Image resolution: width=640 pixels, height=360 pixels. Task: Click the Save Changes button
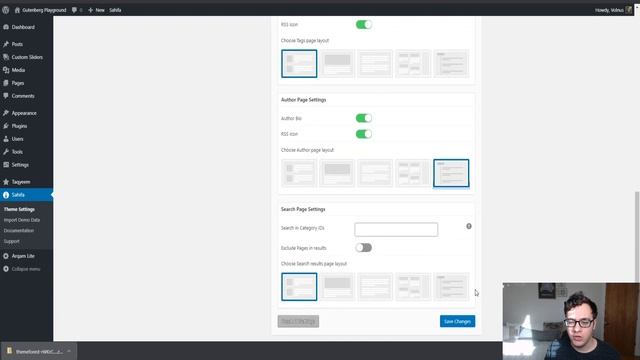[x=457, y=321]
